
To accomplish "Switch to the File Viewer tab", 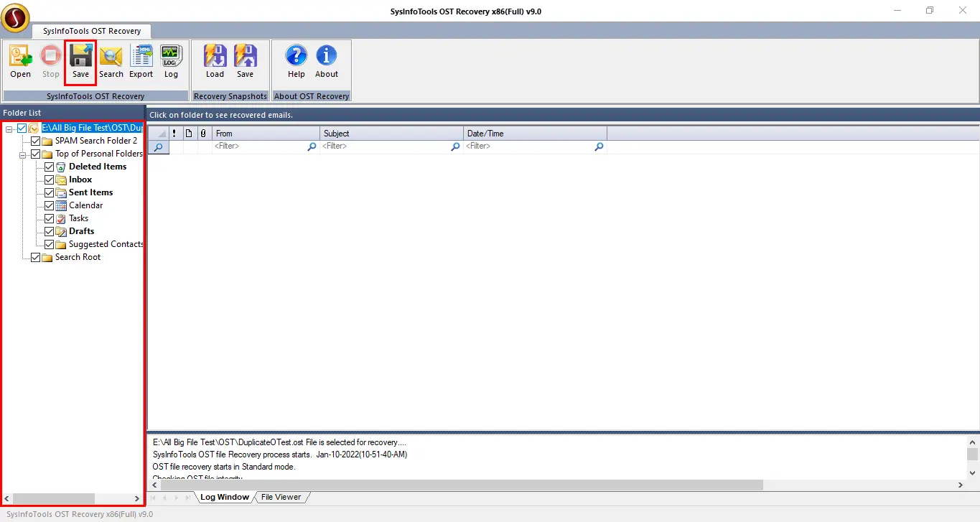I will tap(281, 497).
